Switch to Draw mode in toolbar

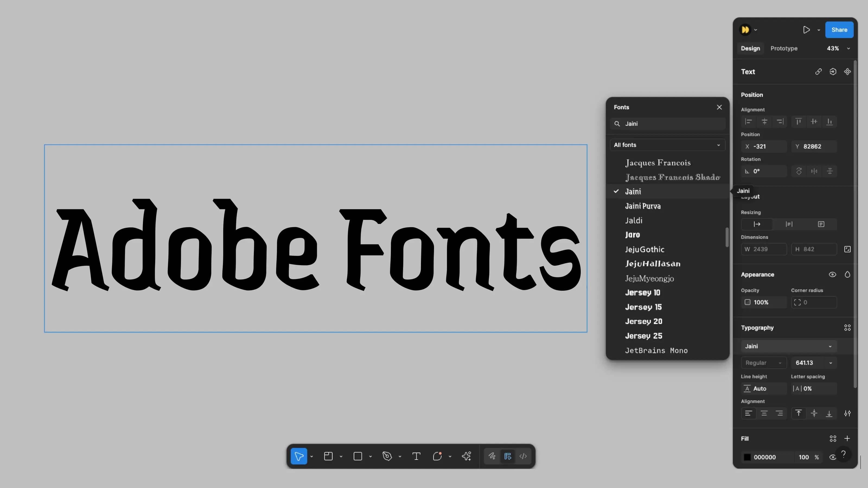click(x=492, y=456)
